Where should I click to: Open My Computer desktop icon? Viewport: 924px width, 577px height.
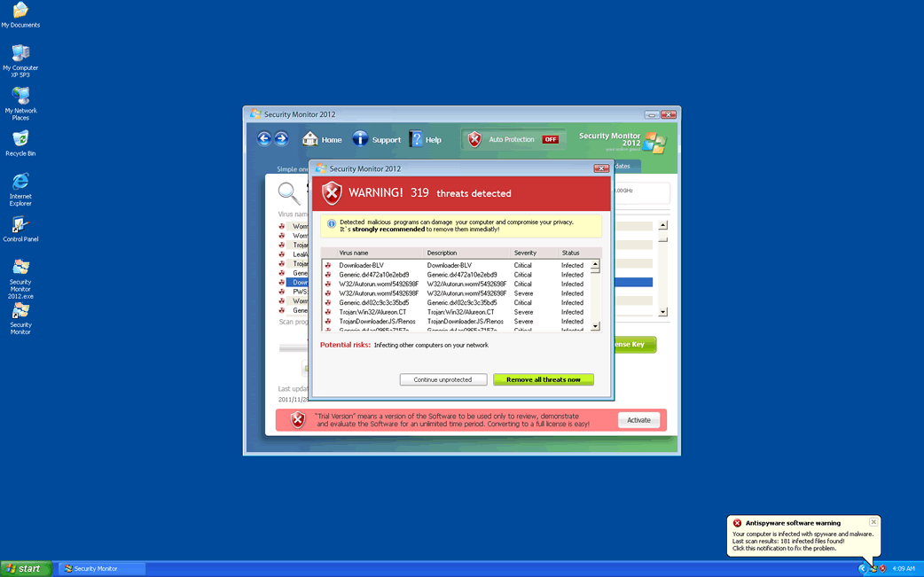[x=20, y=55]
